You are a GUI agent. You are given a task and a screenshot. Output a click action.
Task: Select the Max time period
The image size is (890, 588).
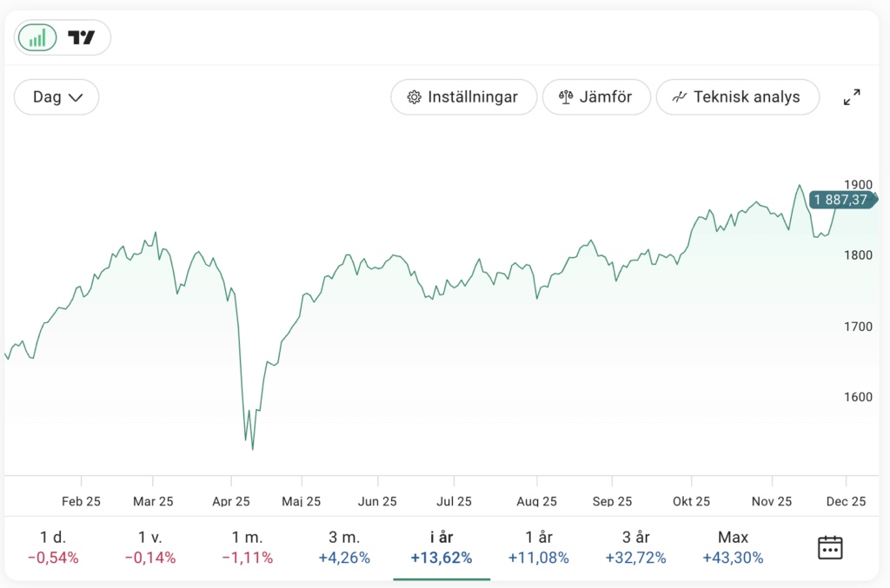[x=733, y=547]
